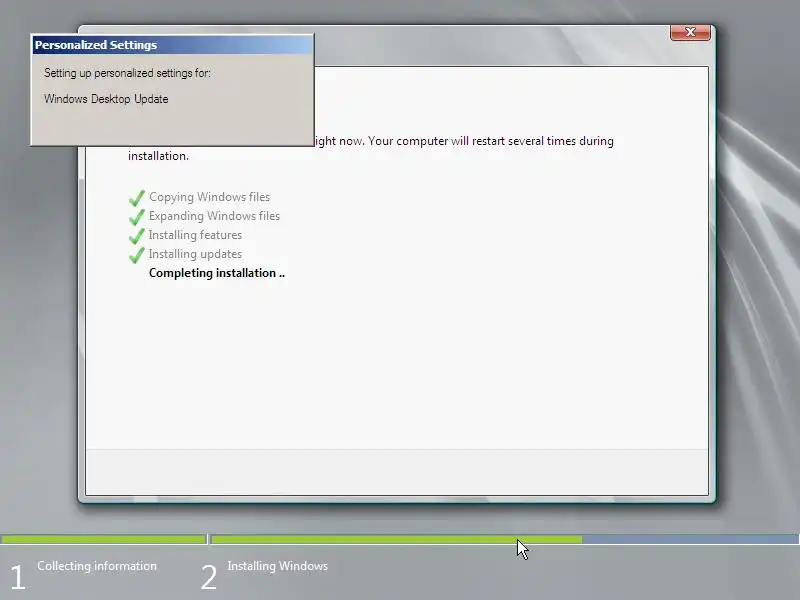The width and height of the screenshot is (800, 600).
Task: Click the Installing Windows step label
Action: click(278, 566)
